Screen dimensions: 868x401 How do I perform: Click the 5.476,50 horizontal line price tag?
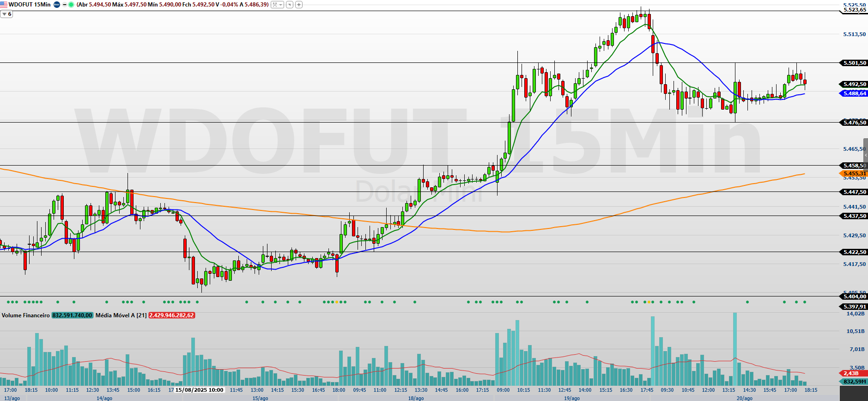pyautogui.click(x=854, y=123)
